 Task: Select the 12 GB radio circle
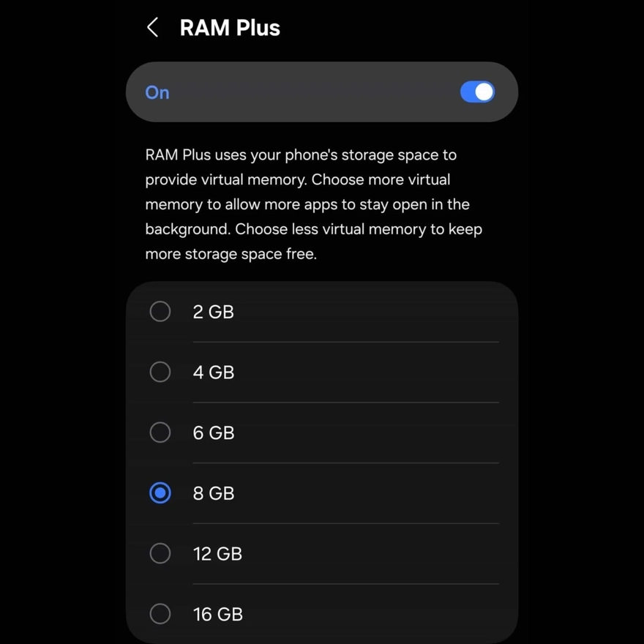click(160, 553)
